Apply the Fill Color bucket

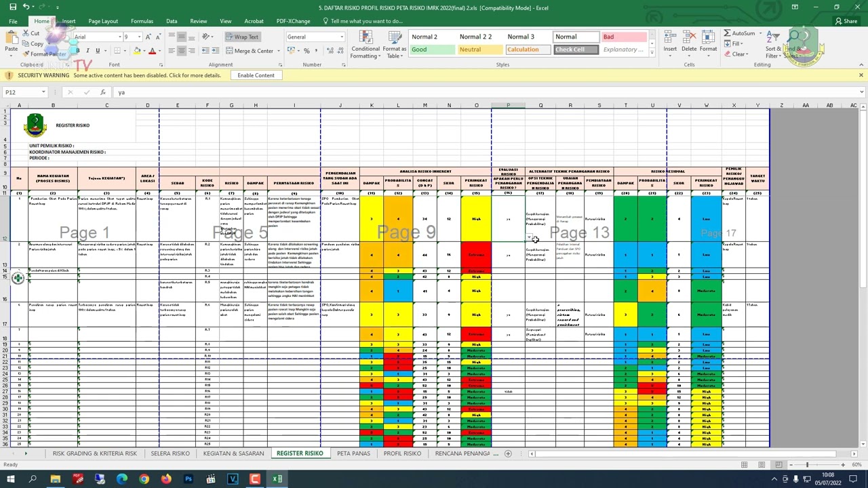pos(136,51)
